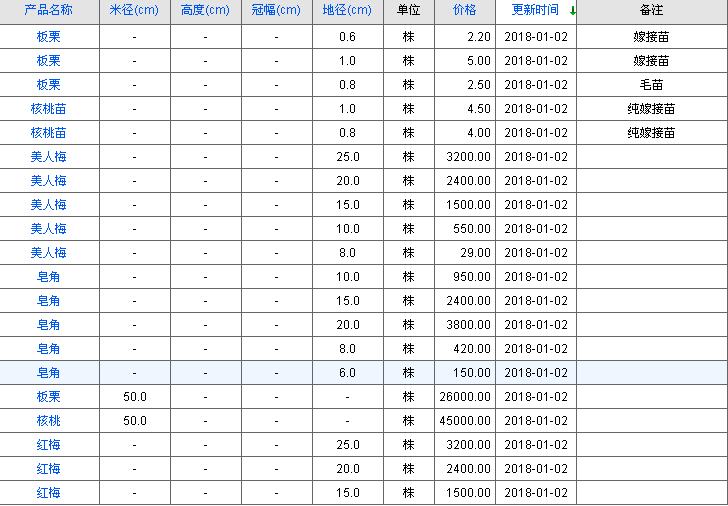Select the 美人梅 link priced 29.00
This screenshot has height=506, width=728.
click(x=48, y=253)
